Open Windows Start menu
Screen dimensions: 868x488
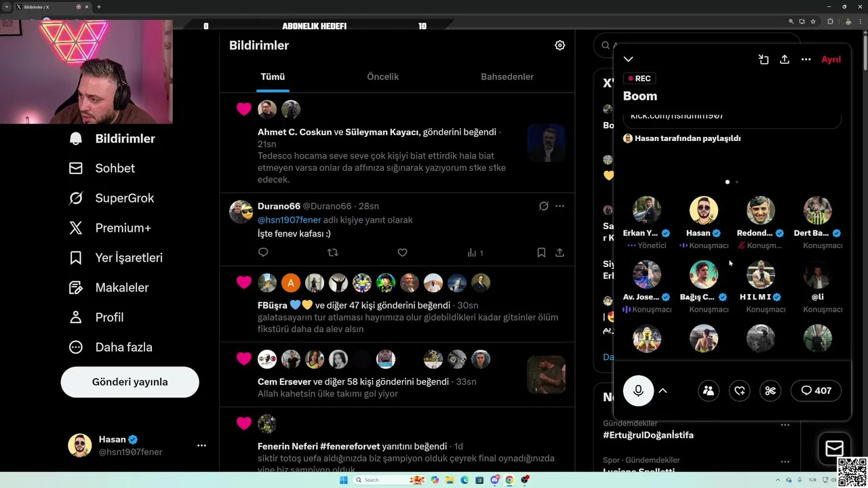pos(343,480)
